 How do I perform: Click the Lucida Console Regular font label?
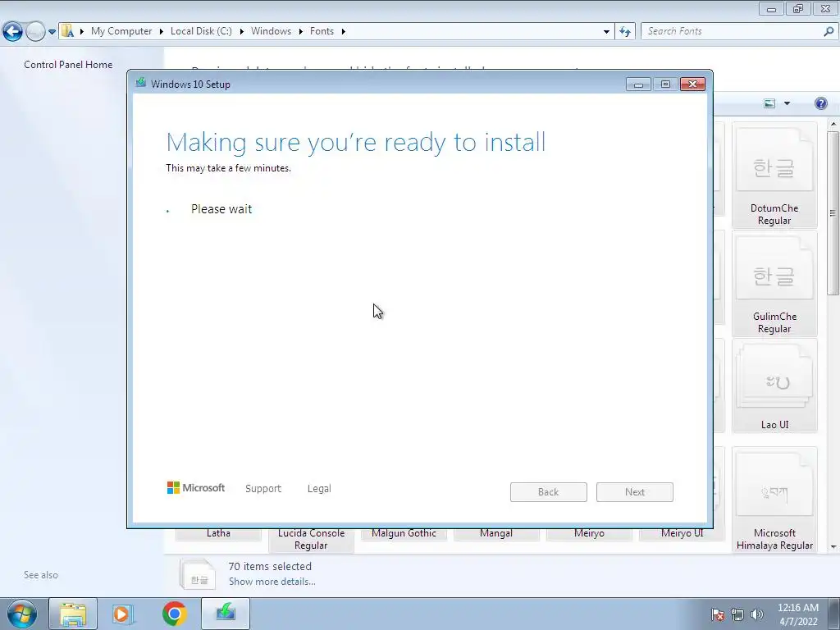click(311, 540)
